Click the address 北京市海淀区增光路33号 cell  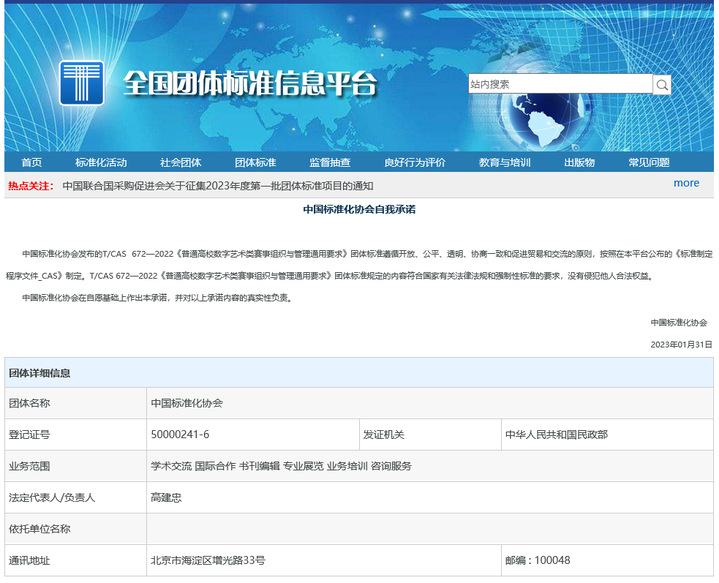coord(207,561)
